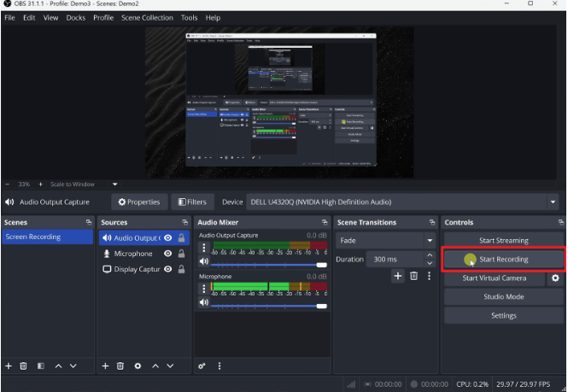Open virtual camera settings gear icon
This screenshot has width=568, height=392.
(555, 278)
